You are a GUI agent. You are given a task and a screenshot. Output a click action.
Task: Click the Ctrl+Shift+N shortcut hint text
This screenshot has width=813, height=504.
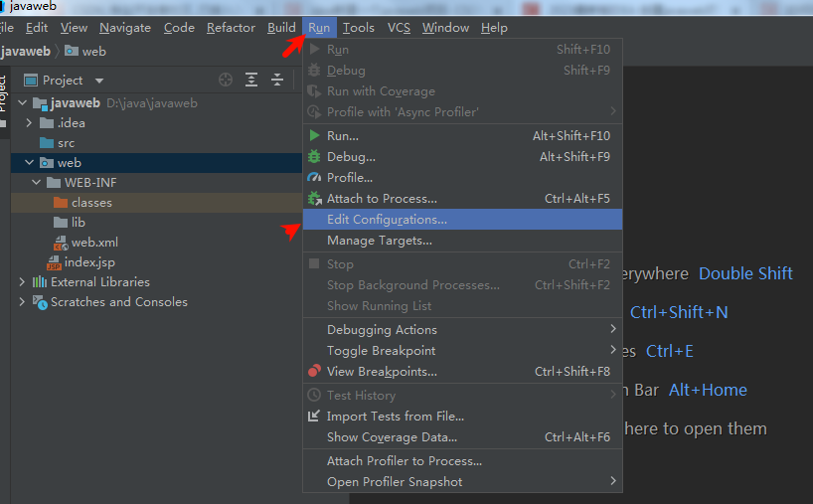click(679, 312)
